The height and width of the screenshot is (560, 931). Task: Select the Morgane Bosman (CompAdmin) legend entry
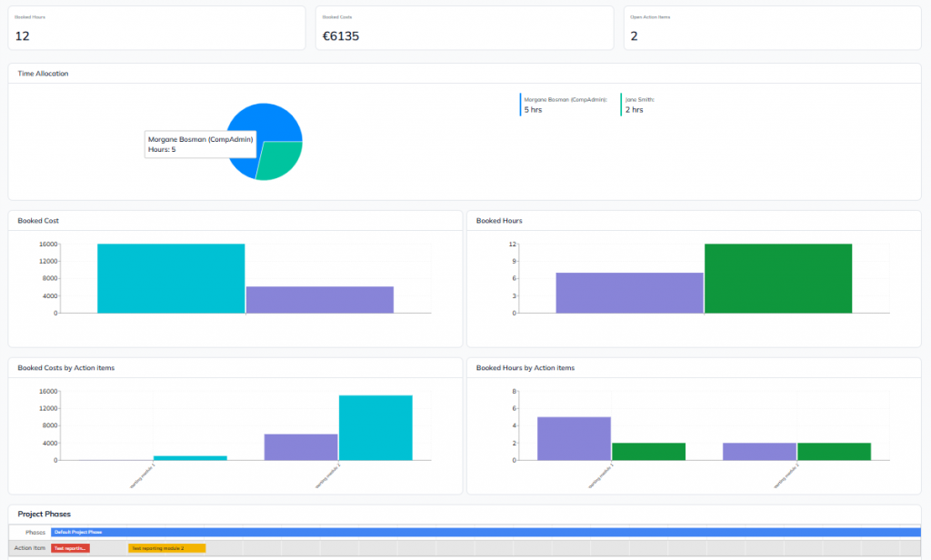(564, 105)
